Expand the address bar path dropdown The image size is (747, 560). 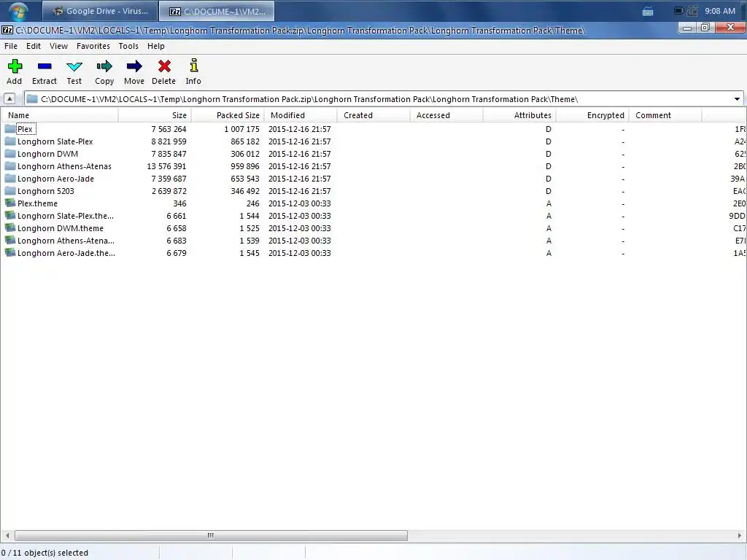tap(737, 99)
